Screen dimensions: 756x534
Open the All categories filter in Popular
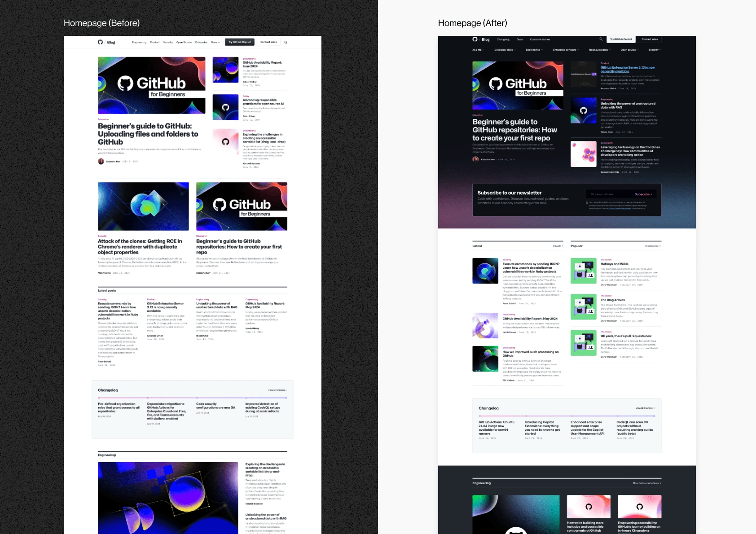(x=653, y=246)
